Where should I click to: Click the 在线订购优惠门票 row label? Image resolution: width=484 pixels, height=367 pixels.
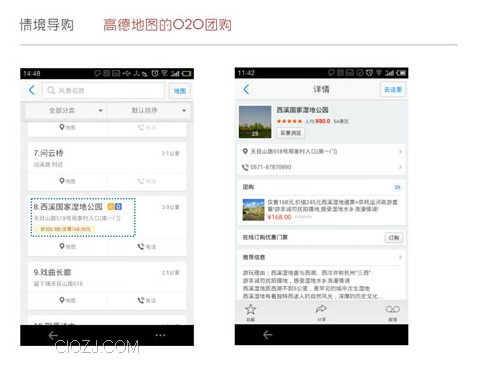pyautogui.click(x=265, y=237)
